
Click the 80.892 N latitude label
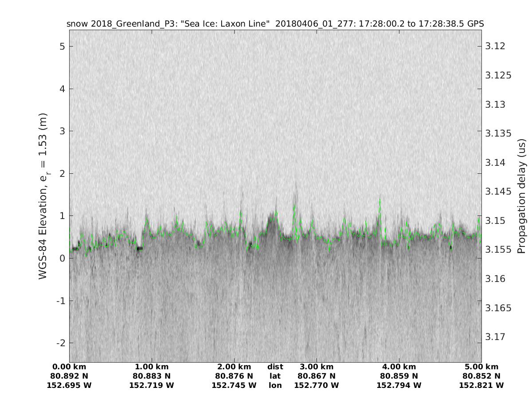coord(69,376)
